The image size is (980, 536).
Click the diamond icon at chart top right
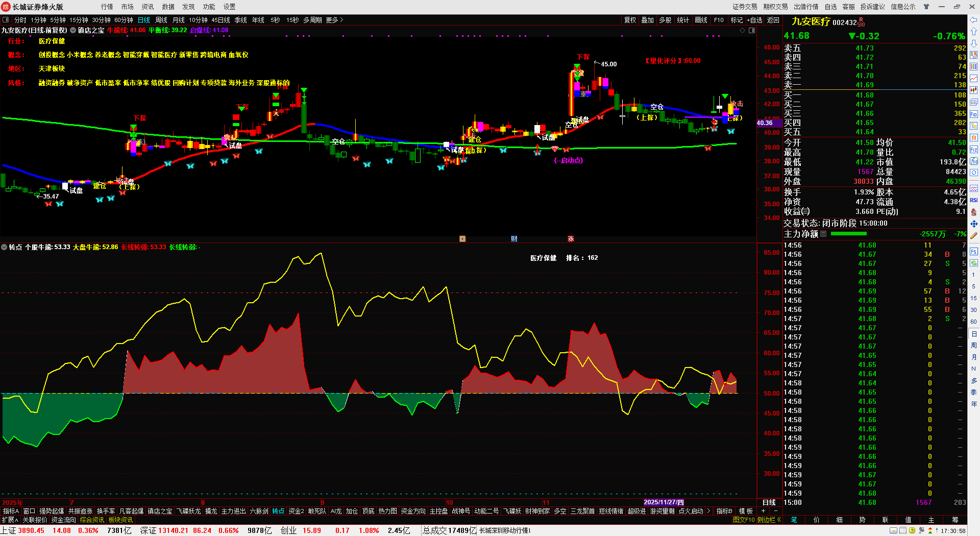pos(743,31)
